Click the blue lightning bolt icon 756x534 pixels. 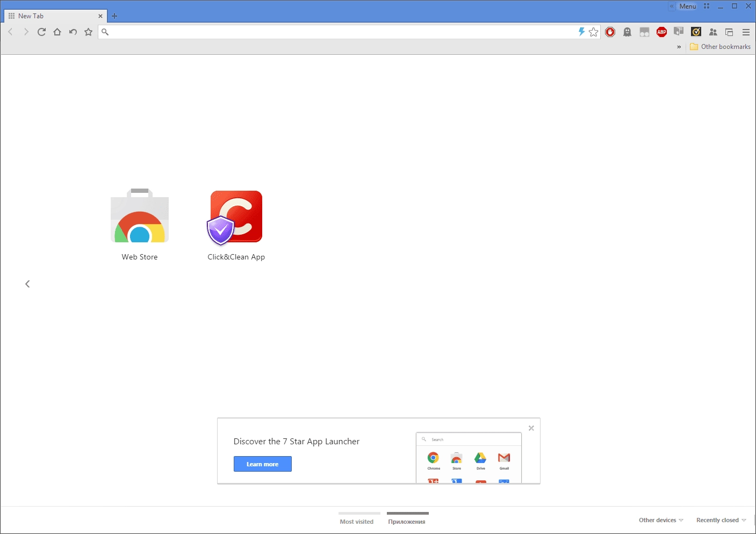click(x=581, y=32)
